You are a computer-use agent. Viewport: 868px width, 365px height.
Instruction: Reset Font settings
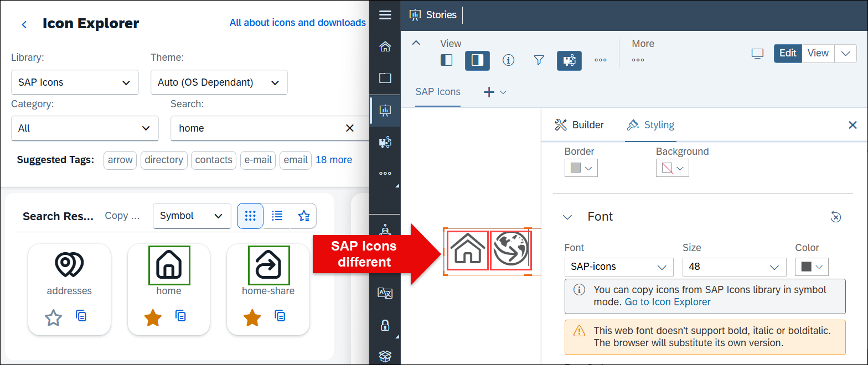tap(836, 217)
